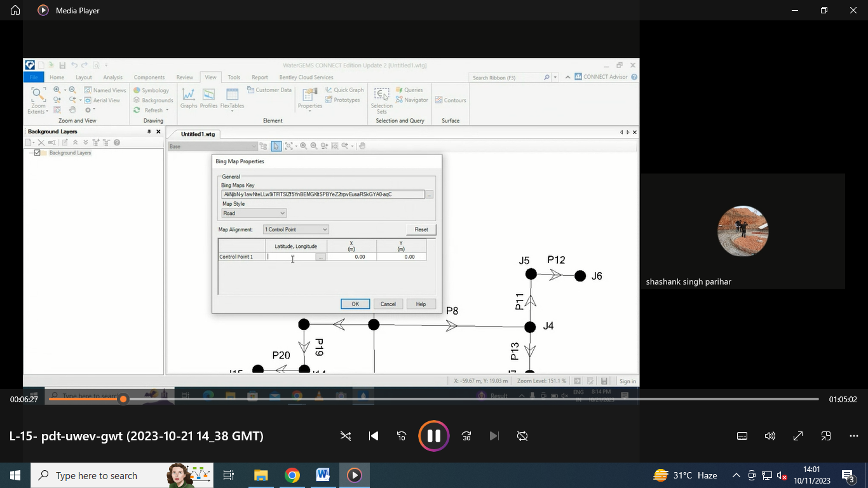Screen dimensions: 868x488
Task: Open Prototypes in the ribbon
Action: click(342, 100)
